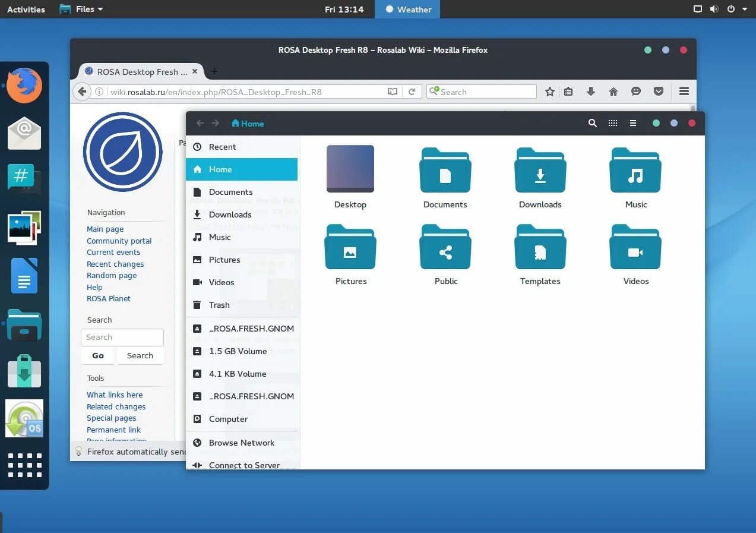The height and width of the screenshot is (533, 756).
Task: Launch LibreOffice Writer from dock
Action: coord(24,276)
